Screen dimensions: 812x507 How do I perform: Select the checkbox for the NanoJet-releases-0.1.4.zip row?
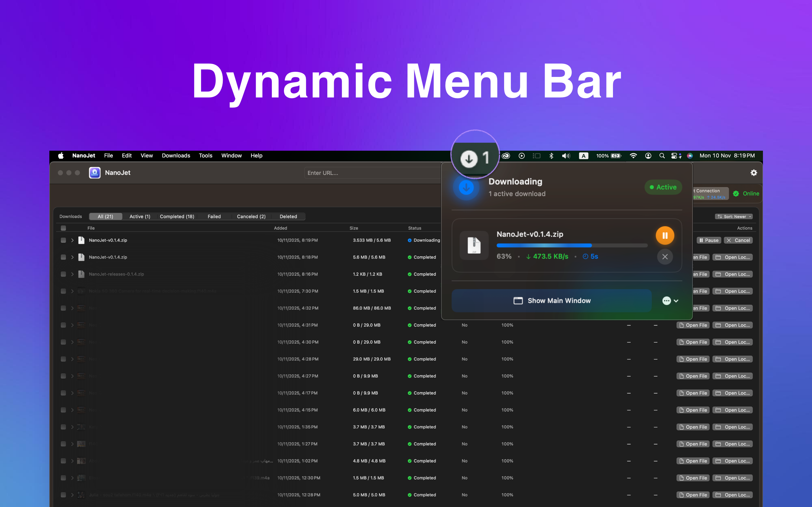63,274
